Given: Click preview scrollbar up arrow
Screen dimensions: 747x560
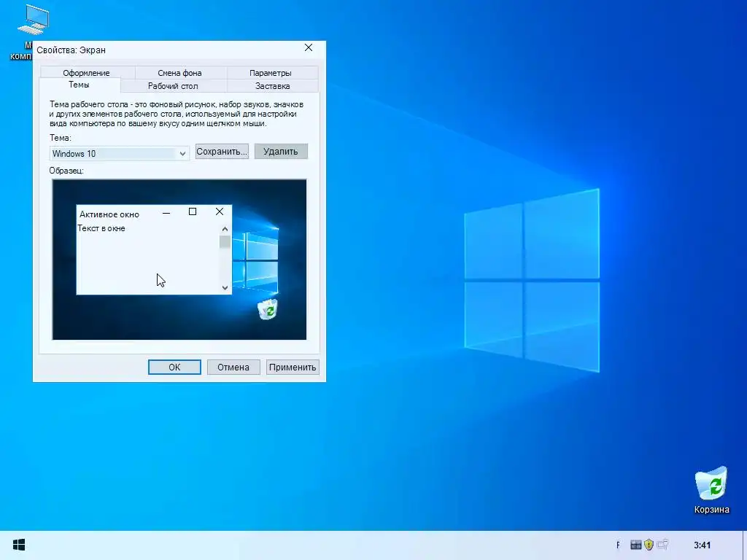Looking at the screenshot, I should 225,229.
